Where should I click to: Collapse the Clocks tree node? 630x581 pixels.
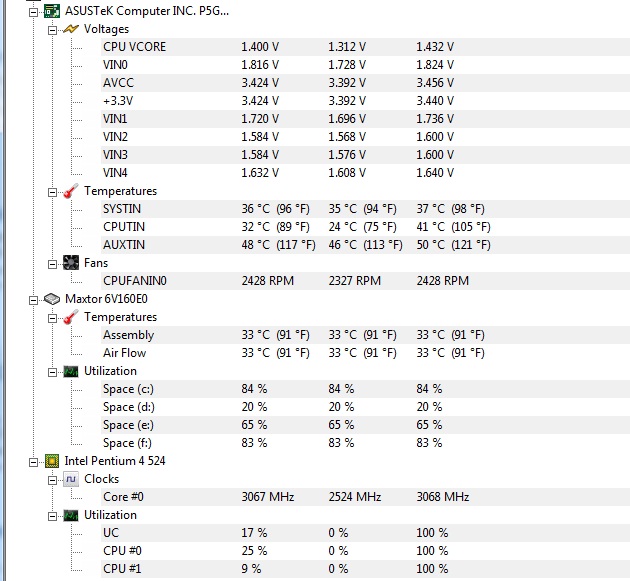53,479
